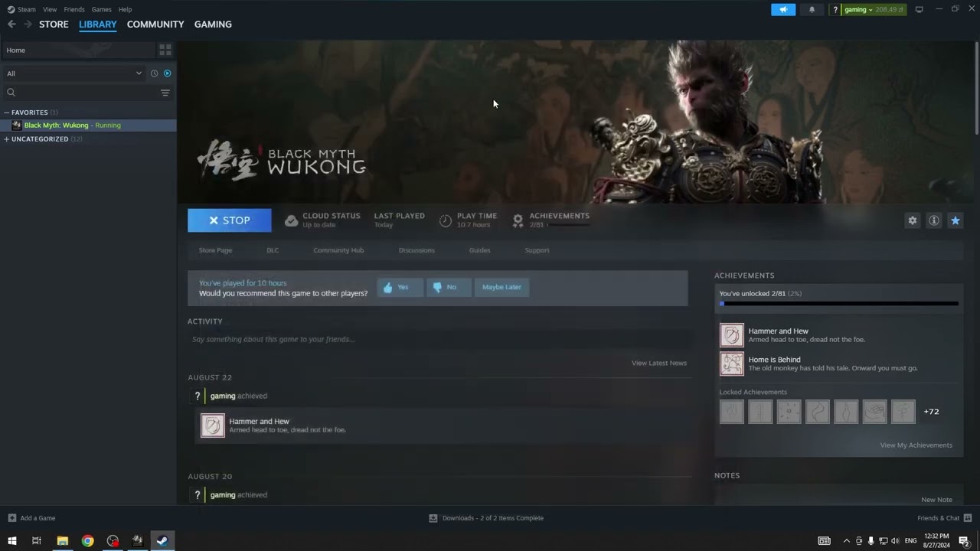Screen dimensions: 980x551
Task: Go to library Home
Action: click(78, 50)
